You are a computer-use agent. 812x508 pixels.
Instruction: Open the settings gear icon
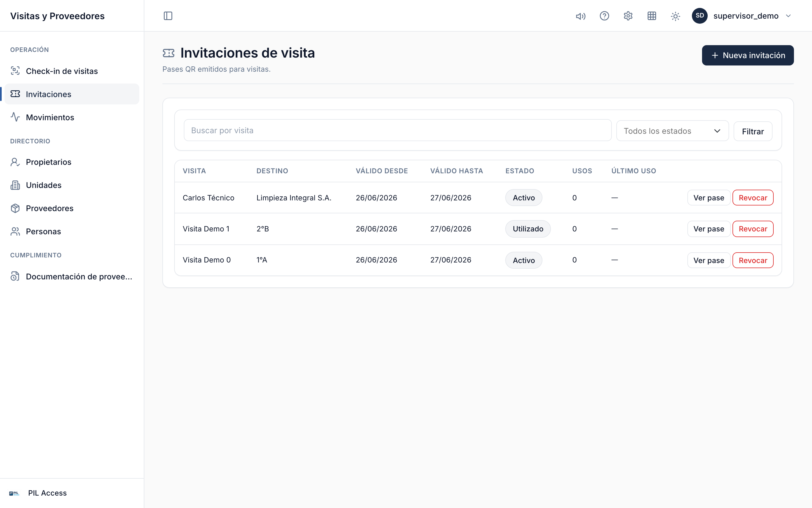(628, 16)
